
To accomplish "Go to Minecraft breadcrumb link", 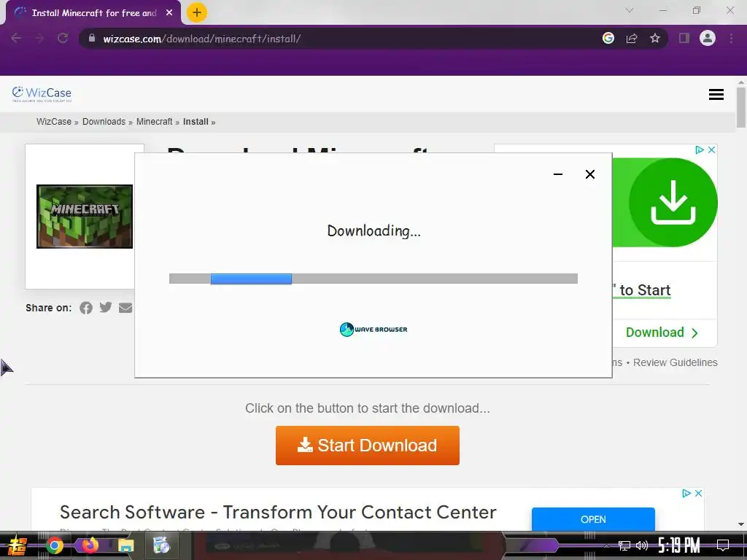I will (x=155, y=122).
